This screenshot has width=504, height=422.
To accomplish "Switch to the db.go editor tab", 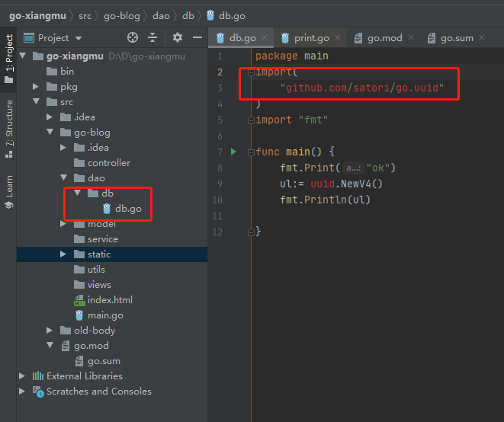I will [x=242, y=38].
